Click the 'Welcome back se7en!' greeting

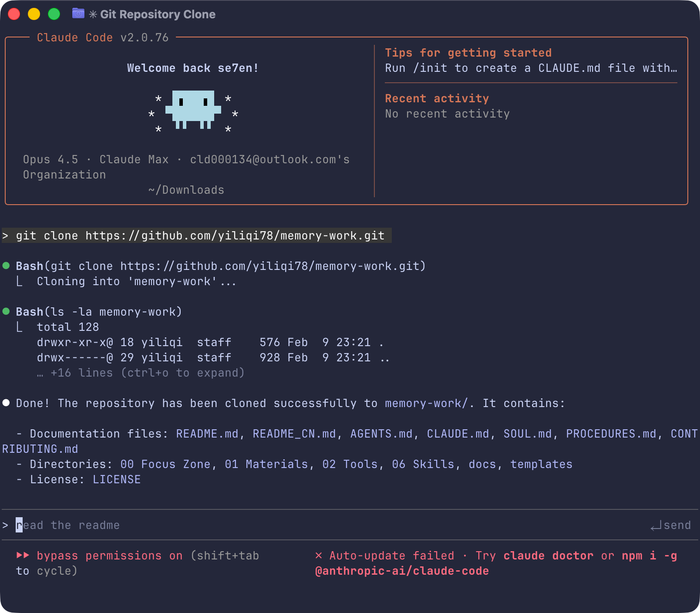pos(193,68)
